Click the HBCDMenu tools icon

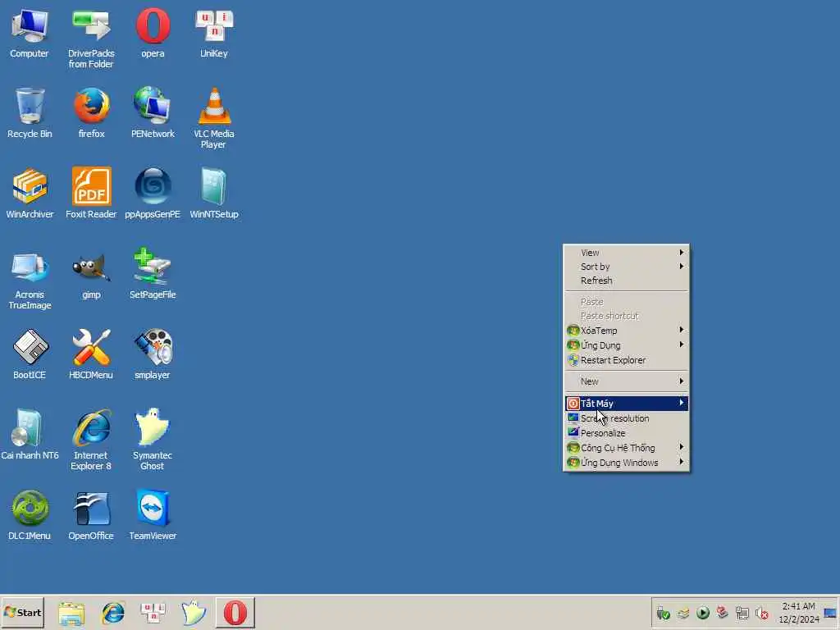pos(91,354)
